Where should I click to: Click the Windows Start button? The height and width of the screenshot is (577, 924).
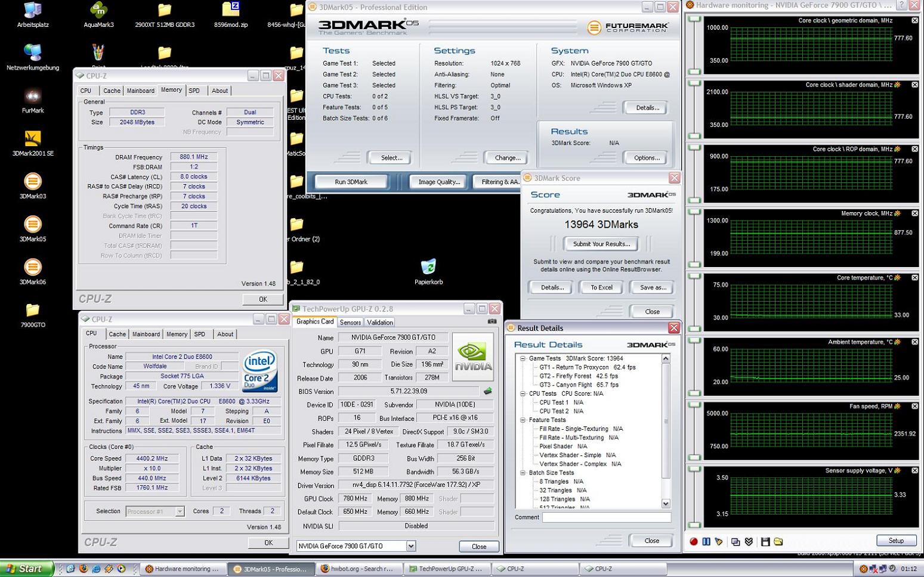26,569
